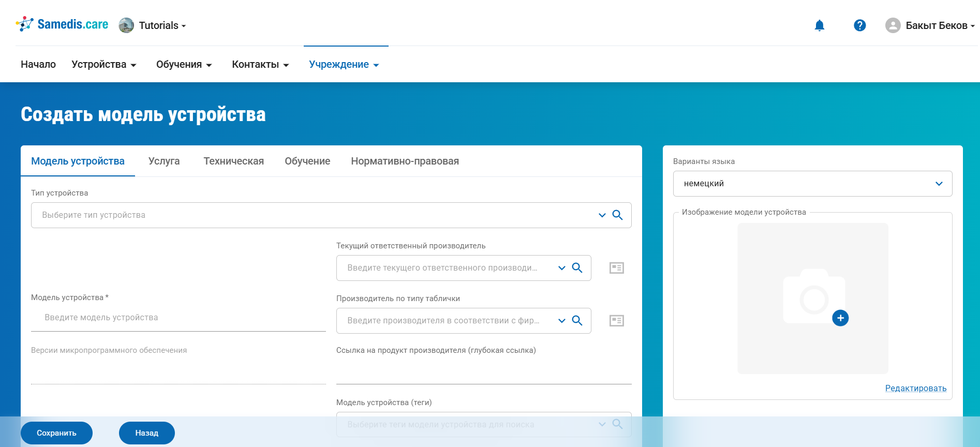Open the Устройства navigation menu
The image size is (980, 447).
coord(103,65)
